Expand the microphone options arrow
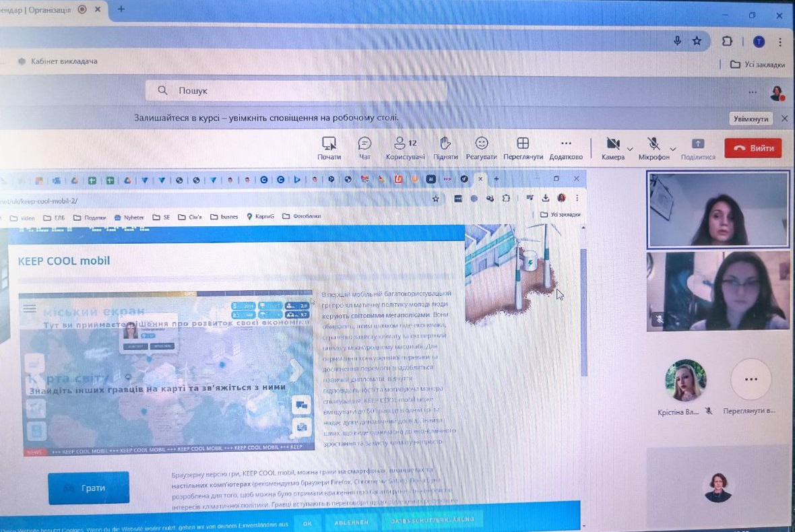 pos(673,149)
